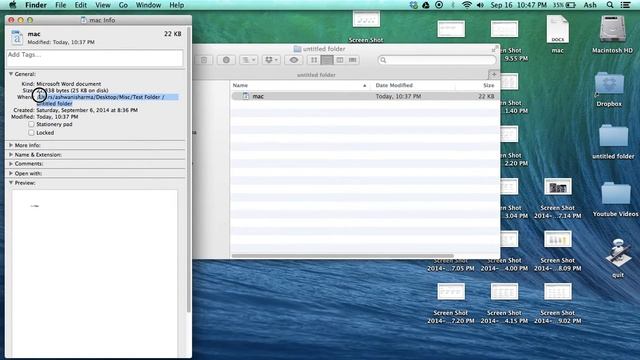This screenshot has height=360, width=640.
Task: Open the Apple menu
Action: click(13, 5)
